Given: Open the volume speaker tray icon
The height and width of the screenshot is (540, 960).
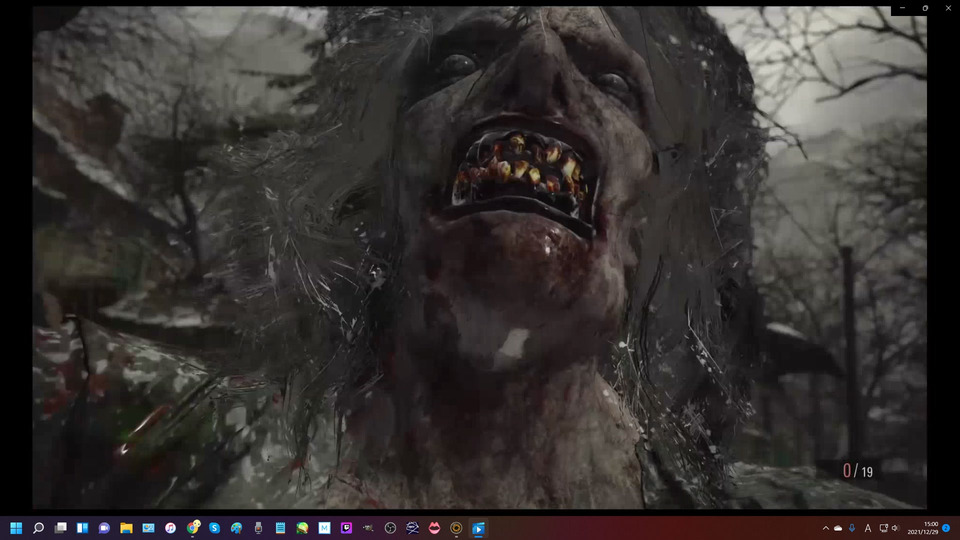Looking at the screenshot, I should coord(895,528).
